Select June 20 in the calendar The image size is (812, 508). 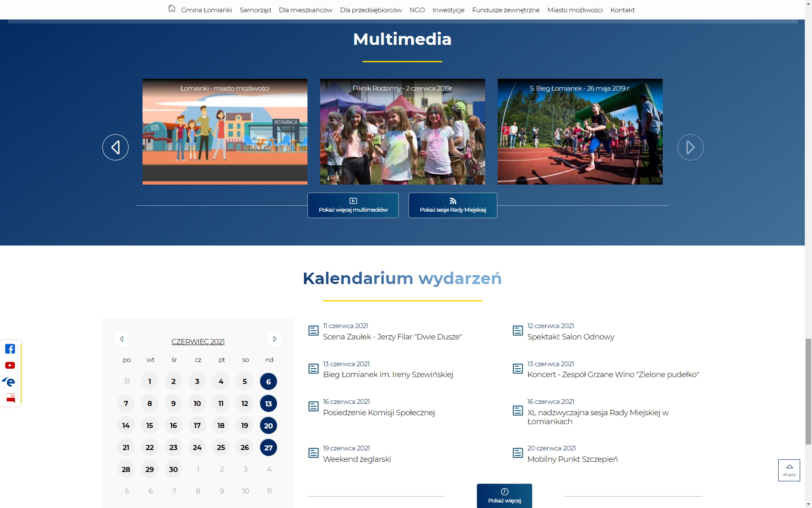pos(269,425)
